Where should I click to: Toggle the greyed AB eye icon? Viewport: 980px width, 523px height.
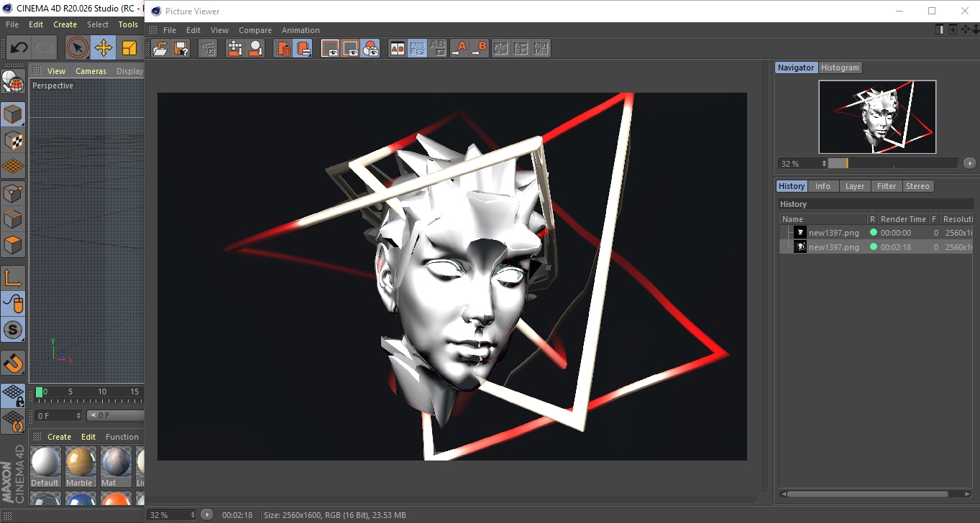pos(437,48)
